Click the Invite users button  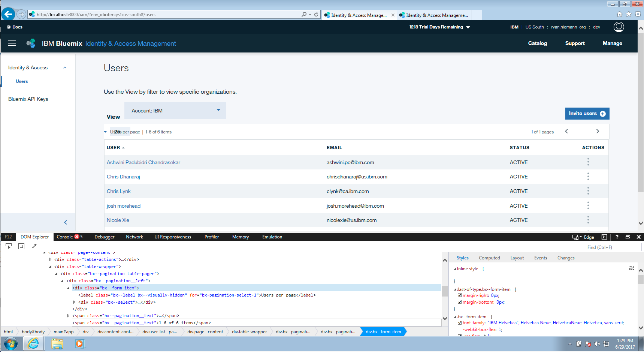587,114
